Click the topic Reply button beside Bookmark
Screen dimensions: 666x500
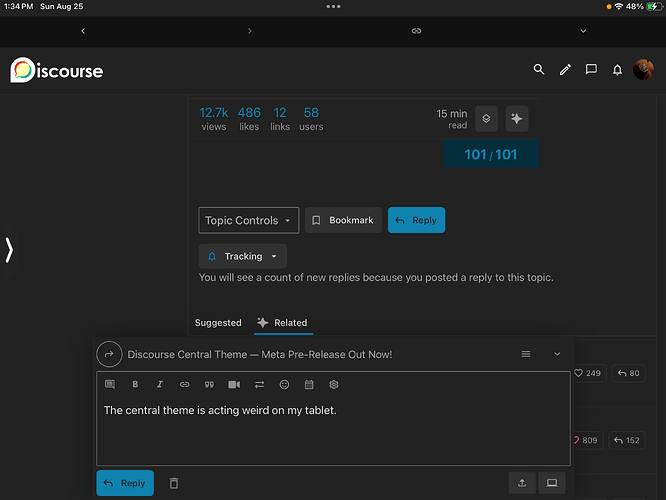pyautogui.click(x=416, y=220)
